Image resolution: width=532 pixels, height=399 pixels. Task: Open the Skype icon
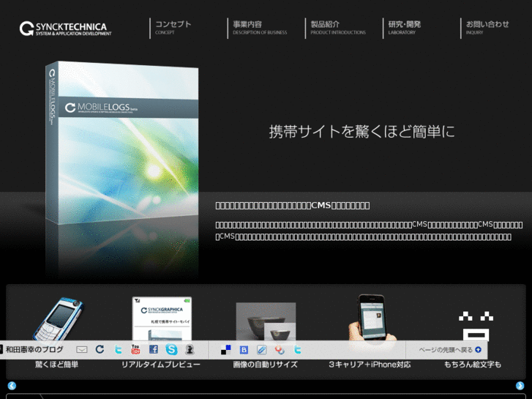(171, 349)
